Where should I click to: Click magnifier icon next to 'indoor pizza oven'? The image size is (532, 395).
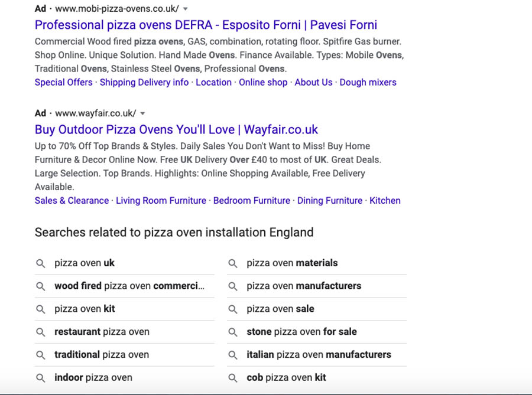(x=40, y=378)
